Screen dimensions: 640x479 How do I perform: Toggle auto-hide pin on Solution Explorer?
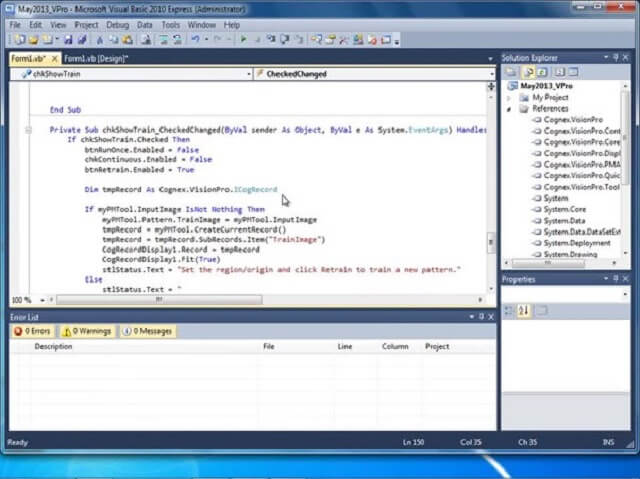(x=616, y=58)
